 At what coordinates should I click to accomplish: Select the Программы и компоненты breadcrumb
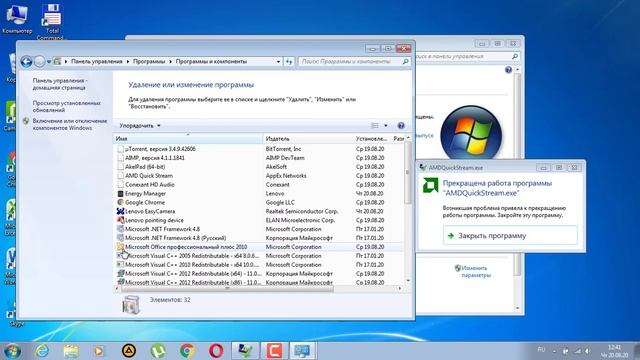coord(211,62)
